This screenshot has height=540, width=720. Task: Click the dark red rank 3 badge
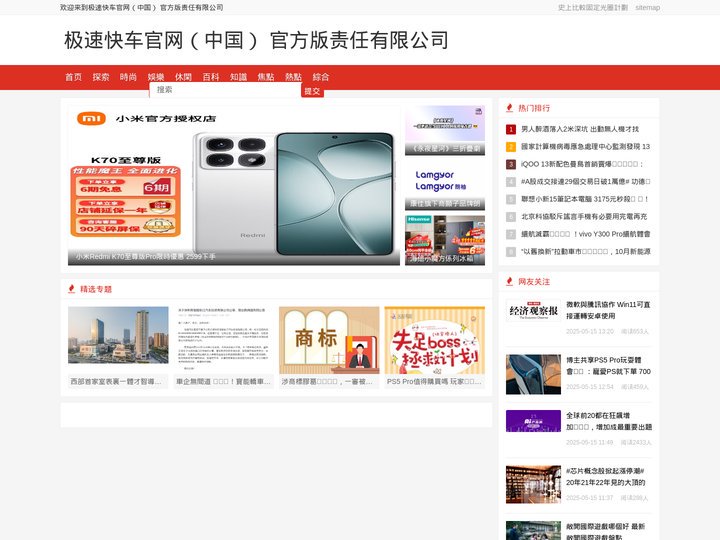[511, 164]
